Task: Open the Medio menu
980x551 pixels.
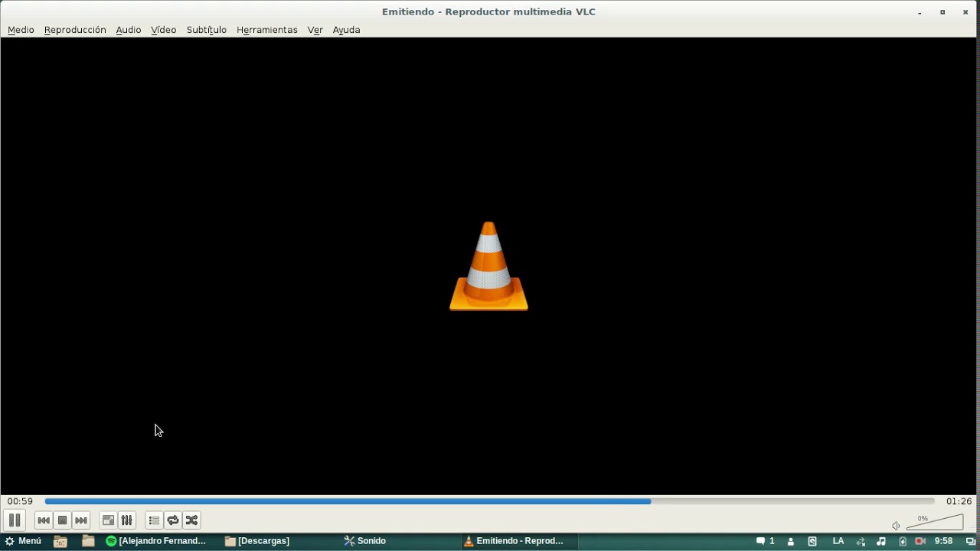Action: point(21,30)
